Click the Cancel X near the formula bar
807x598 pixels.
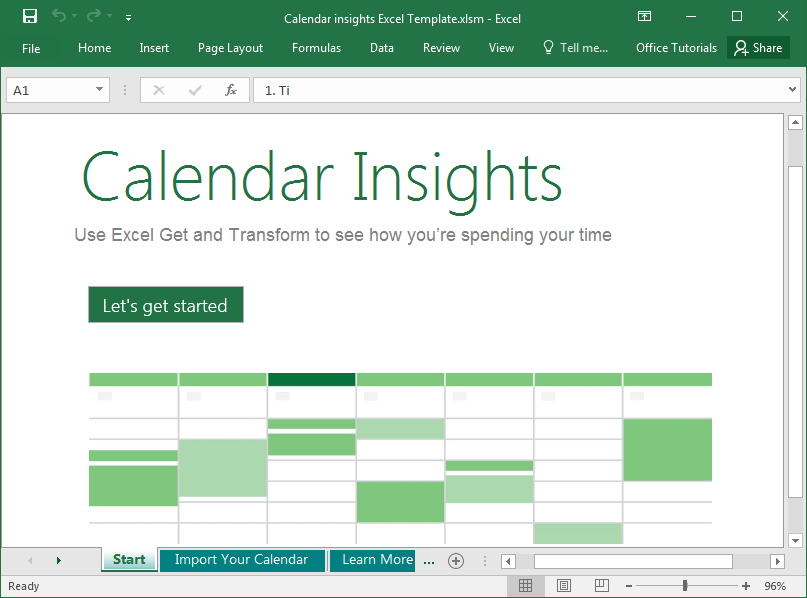point(159,90)
